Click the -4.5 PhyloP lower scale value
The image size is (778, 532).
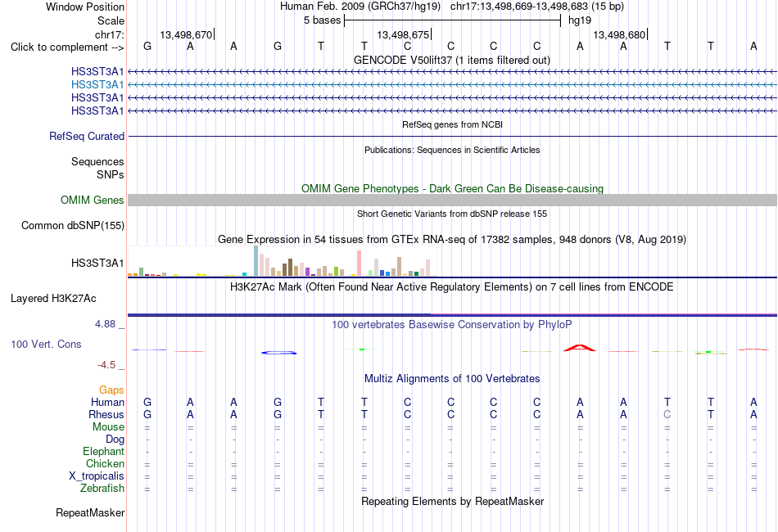[x=106, y=365]
